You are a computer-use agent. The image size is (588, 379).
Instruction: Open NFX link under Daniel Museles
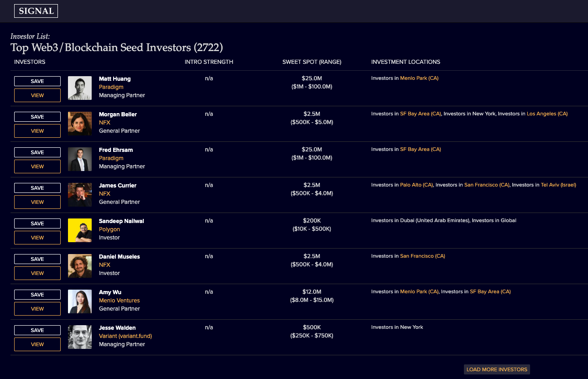tap(104, 265)
